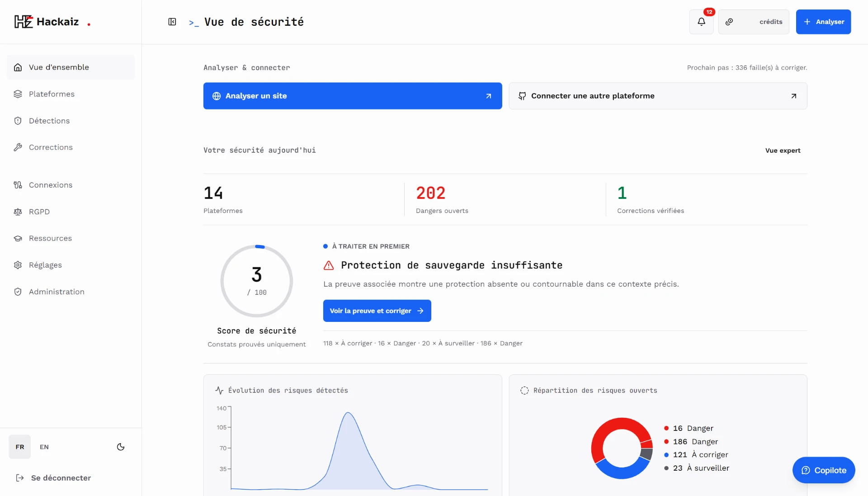Click the warning triangle alert icon
Viewport: 868px width, 496px height.
tap(329, 265)
